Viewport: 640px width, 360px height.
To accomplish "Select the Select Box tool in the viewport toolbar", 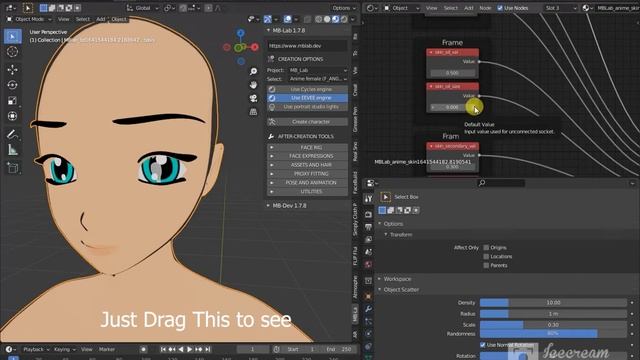I will pos(12,36).
